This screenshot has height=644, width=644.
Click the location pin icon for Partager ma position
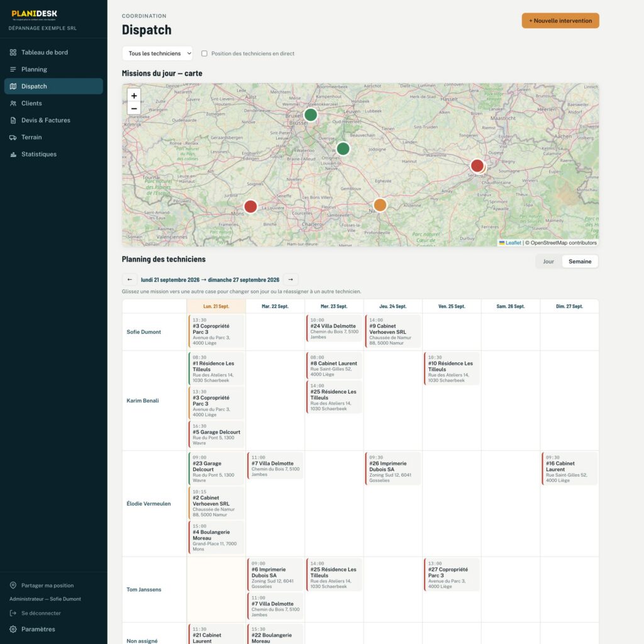pyautogui.click(x=13, y=586)
